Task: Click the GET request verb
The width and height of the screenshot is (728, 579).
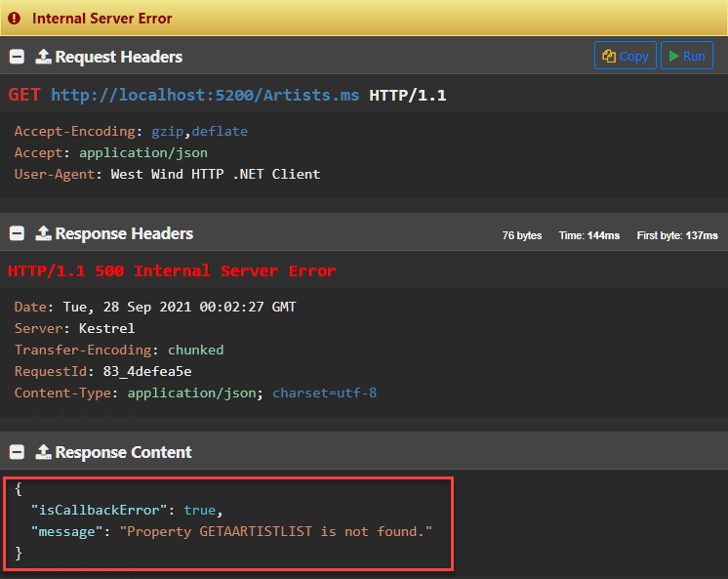Action: click(25, 95)
